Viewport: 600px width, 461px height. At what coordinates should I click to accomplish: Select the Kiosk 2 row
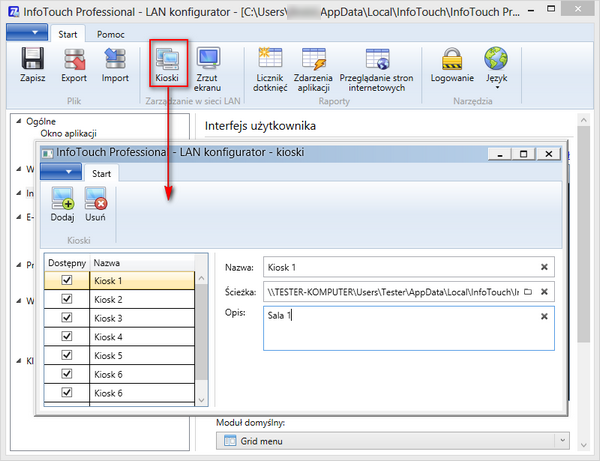tap(119, 299)
